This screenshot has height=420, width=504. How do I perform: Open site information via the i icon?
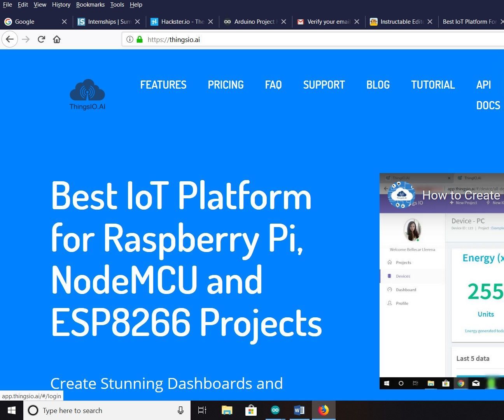[x=129, y=39]
